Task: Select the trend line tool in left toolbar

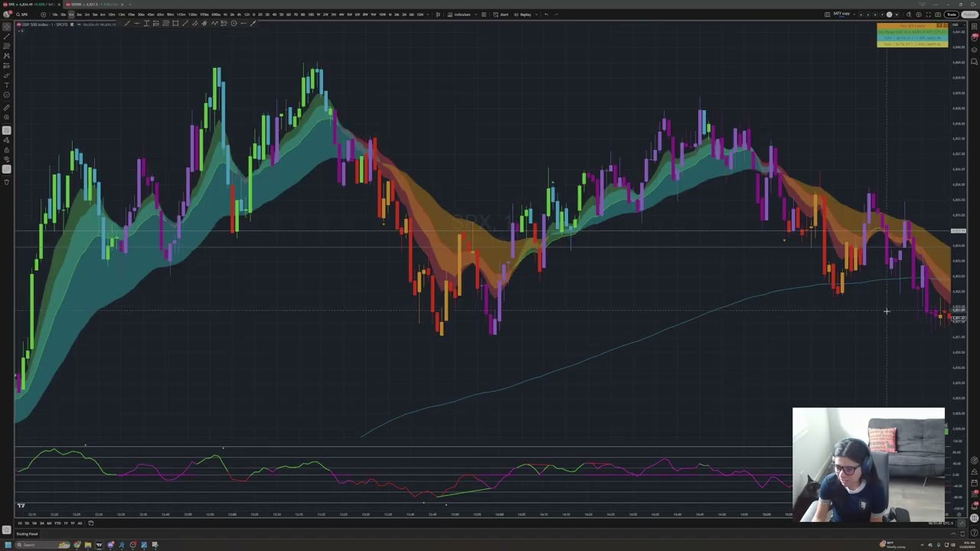Action: (x=6, y=37)
